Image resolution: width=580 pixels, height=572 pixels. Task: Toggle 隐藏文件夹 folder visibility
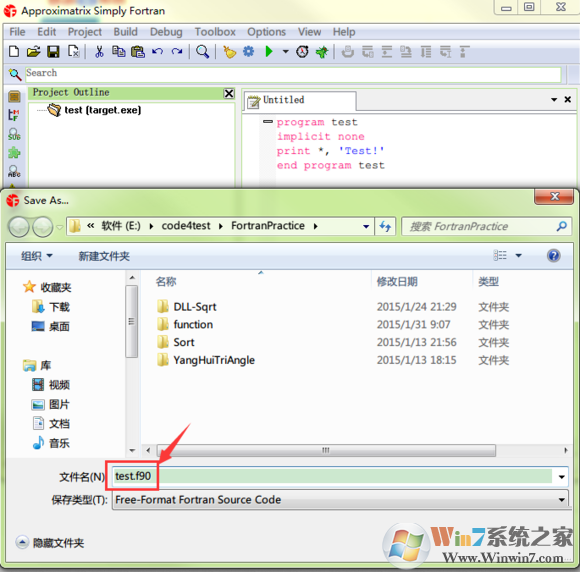coord(50,543)
